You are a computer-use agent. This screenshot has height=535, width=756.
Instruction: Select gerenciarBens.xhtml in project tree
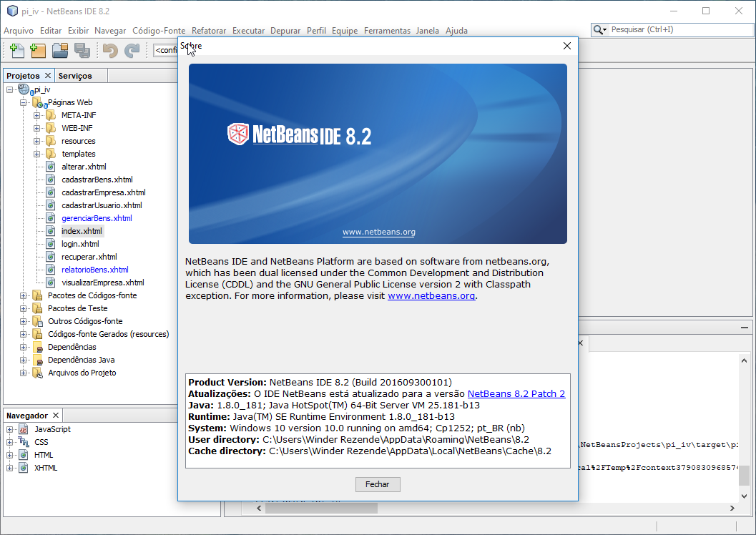[x=97, y=218]
